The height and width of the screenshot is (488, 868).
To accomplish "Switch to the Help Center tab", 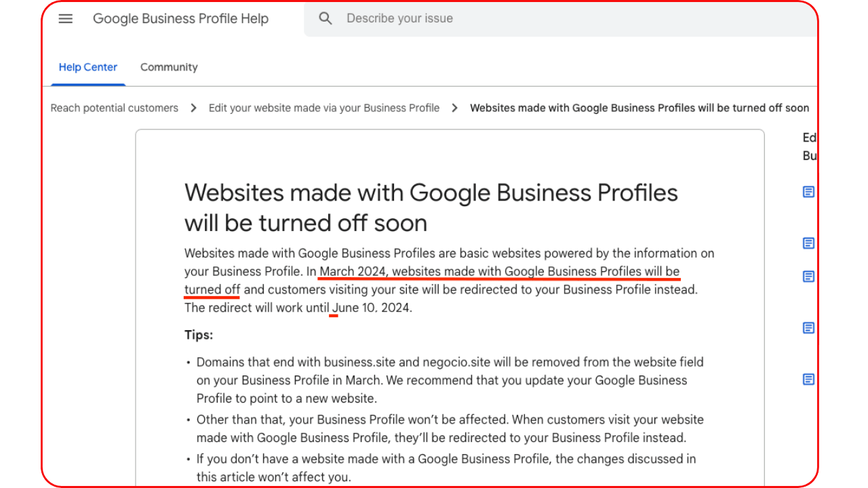I will point(88,67).
